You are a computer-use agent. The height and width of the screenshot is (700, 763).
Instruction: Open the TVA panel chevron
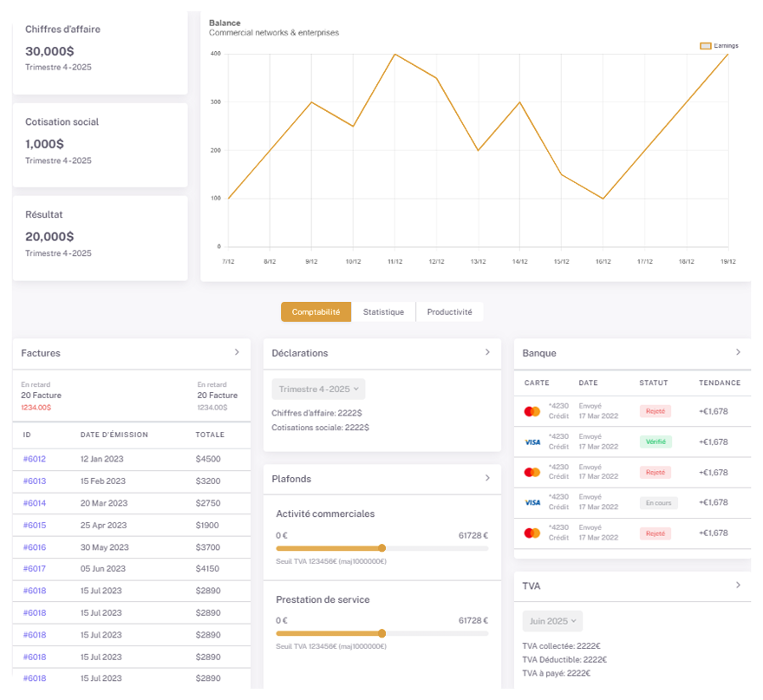click(738, 585)
